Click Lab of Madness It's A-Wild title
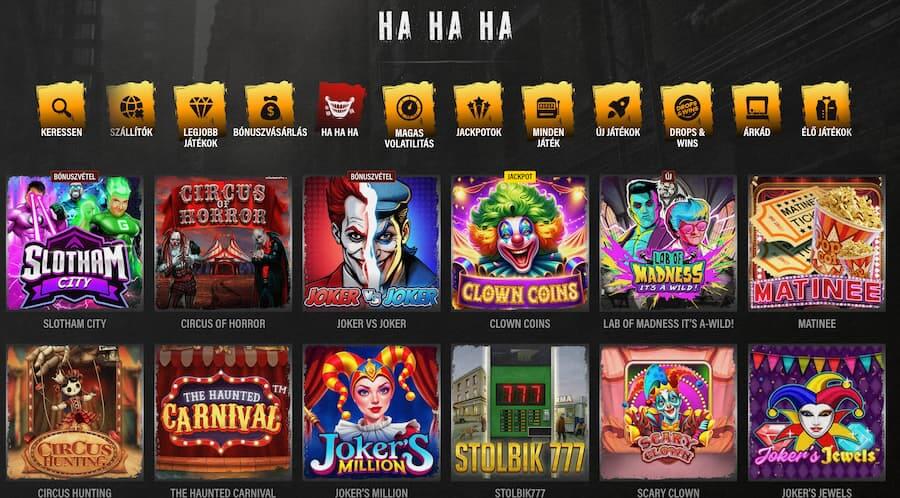The image size is (900, 498). tap(668, 324)
